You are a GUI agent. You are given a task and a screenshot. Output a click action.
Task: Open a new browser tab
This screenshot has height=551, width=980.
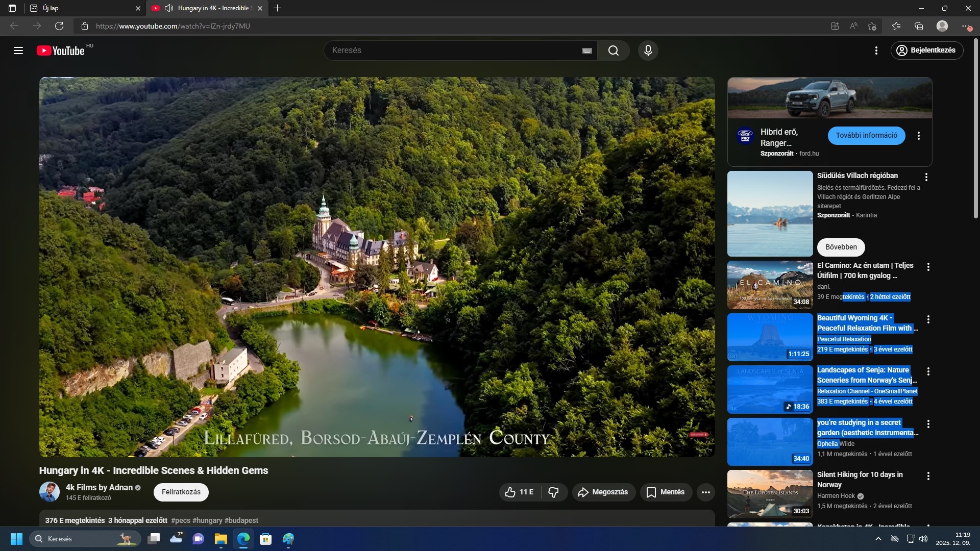coord(277,8)
